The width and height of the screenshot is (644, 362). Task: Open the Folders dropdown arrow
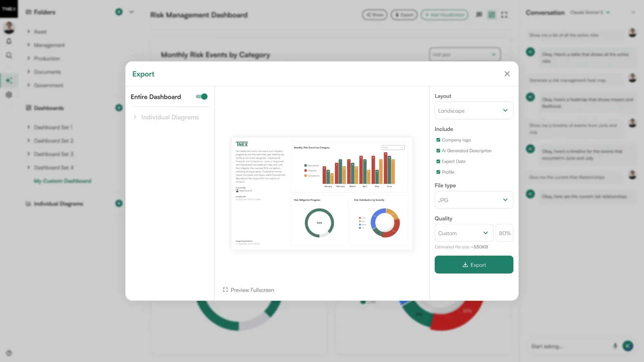131,12
